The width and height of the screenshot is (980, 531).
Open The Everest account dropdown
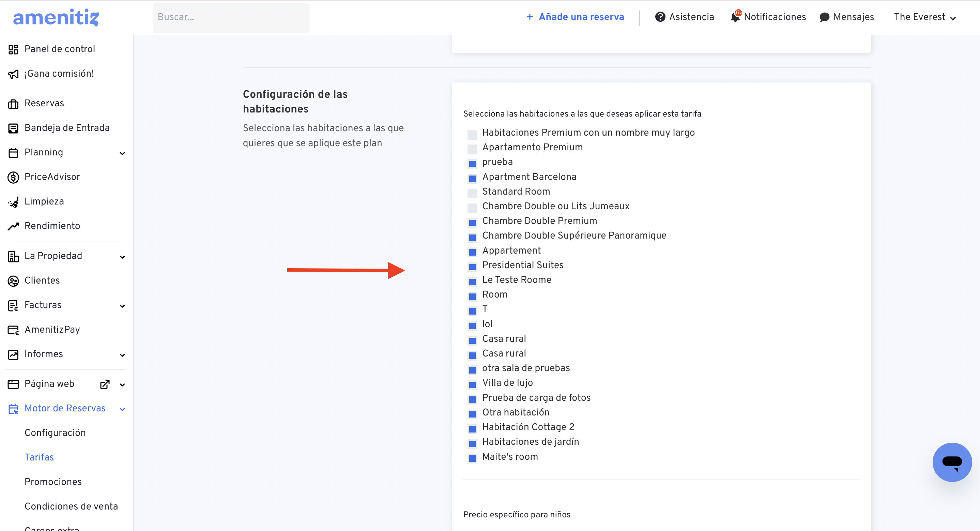925,17
